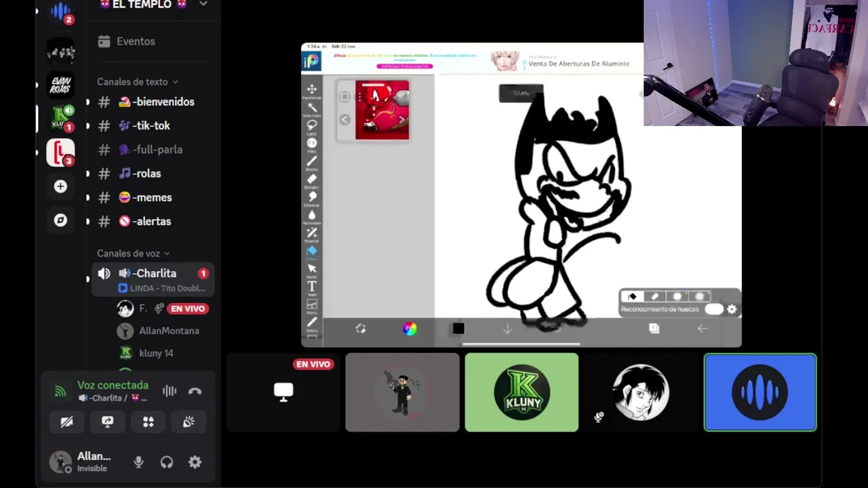
Task: Click the red Knuckles reference thumbnail
Action: coord(382,110)
